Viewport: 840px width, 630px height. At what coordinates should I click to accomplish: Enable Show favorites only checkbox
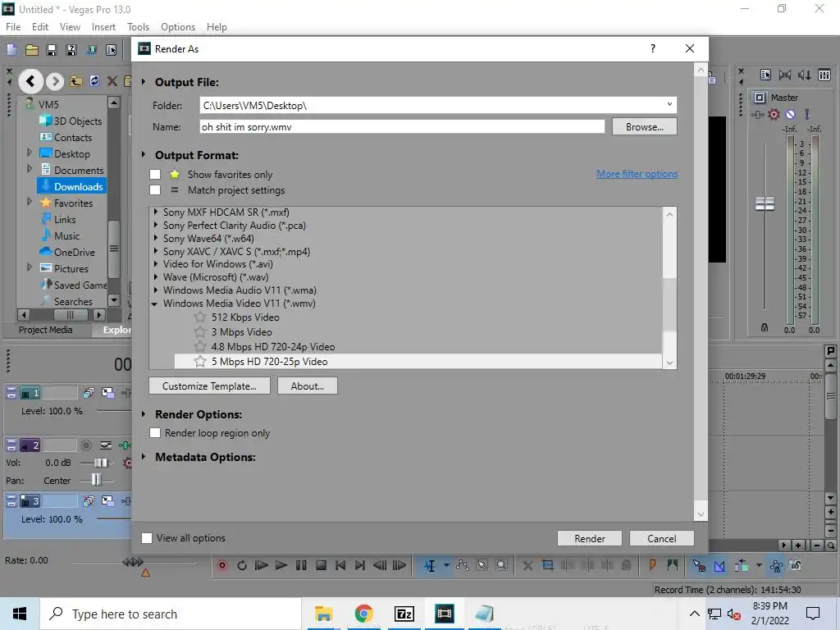[x=155, y=175]
